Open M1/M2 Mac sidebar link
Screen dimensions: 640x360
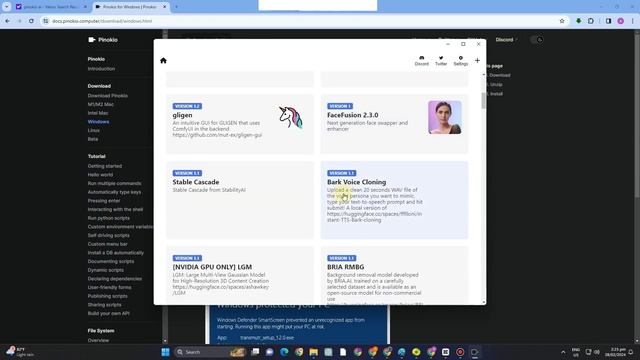(100, 104)
